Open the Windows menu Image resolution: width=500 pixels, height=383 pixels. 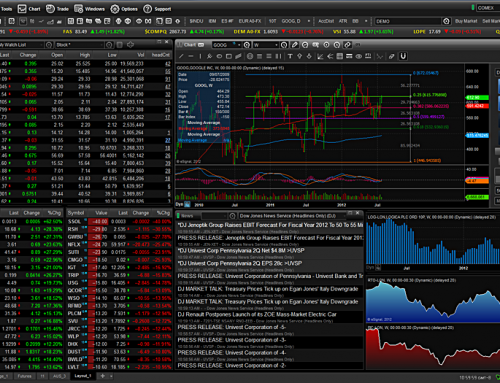point(90,9)
